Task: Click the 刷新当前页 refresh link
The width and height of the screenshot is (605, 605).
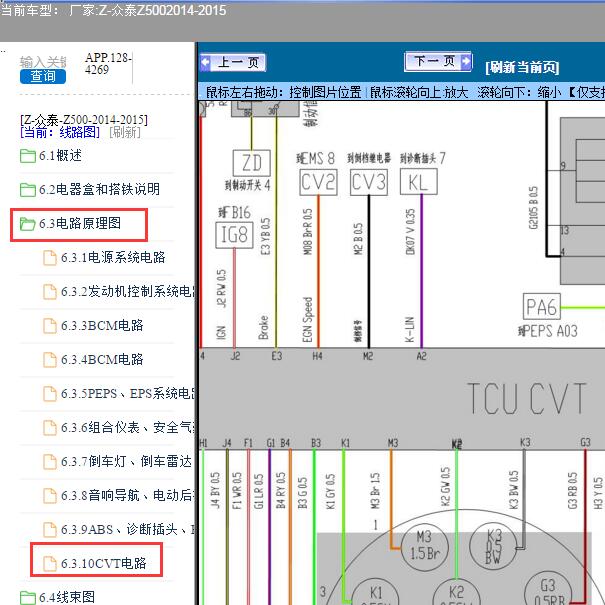Action: [522, 67]
